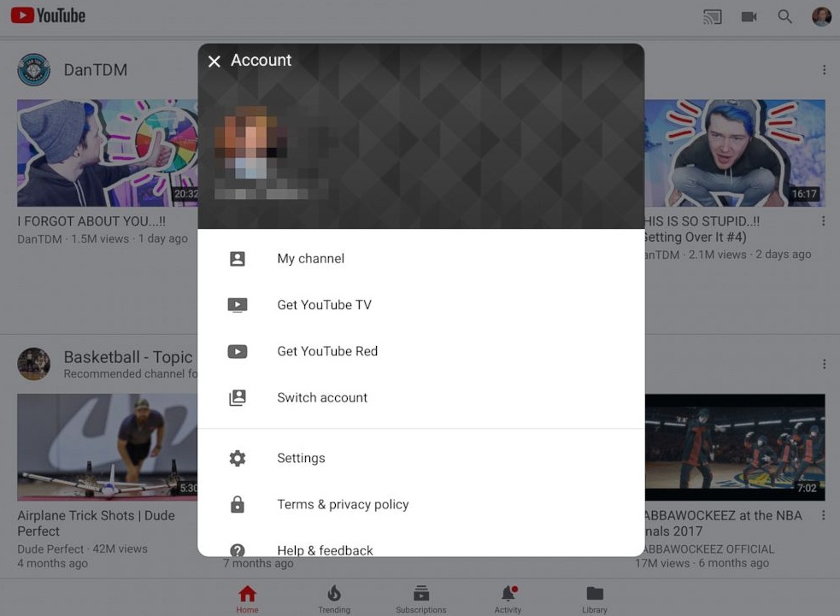
Task: Switch to Trending tab
Action: click(334, 599)
